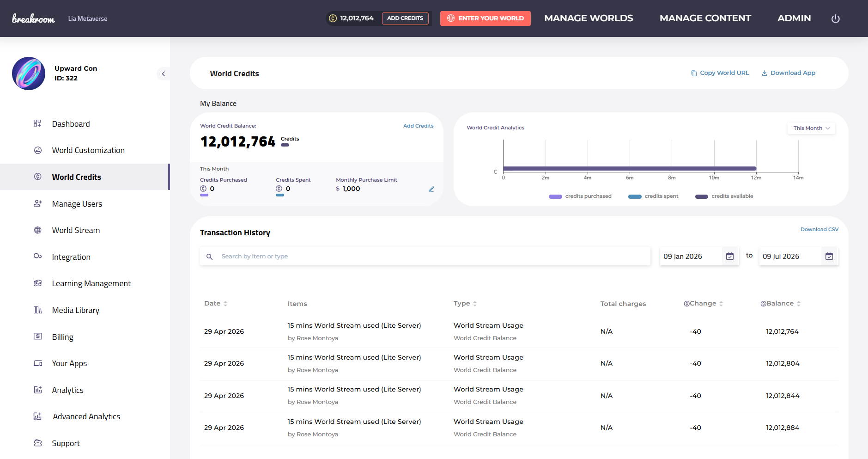The height and width of the screenshot is (459, 868).
Task: Click the power logout icon
Action: [835, 18]
